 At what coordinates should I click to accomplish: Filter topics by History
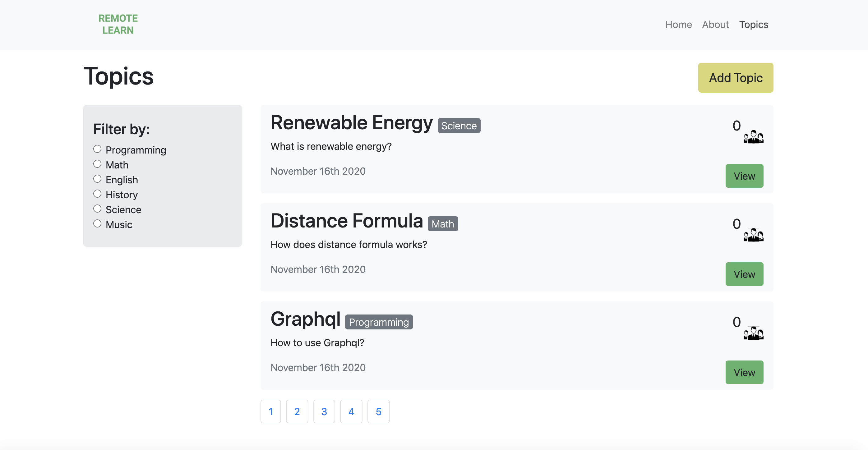coord(97,194)
